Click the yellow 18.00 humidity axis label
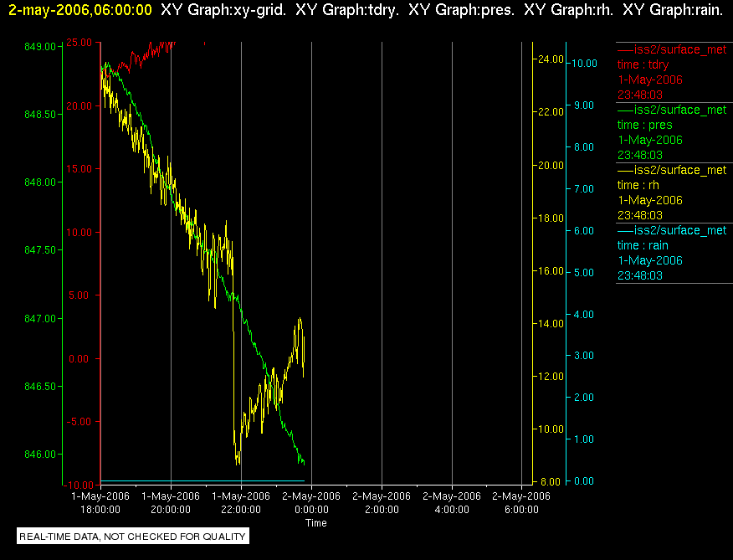 tap(551, 218)
